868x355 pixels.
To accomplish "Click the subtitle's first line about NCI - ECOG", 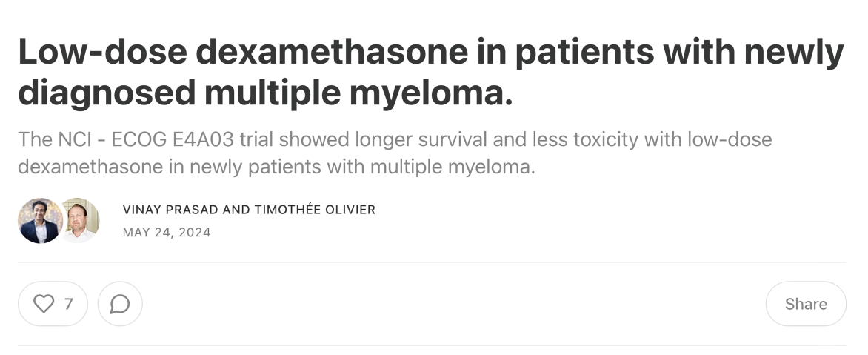I will 395,139.
